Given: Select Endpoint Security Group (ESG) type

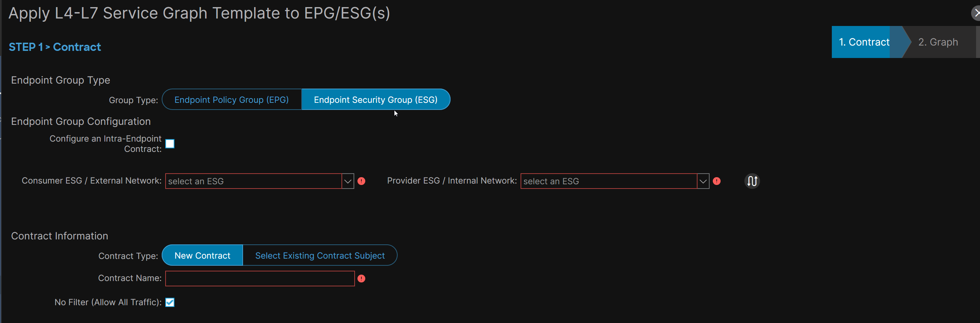Looking at the screenshot, I should tap(376, 99).
